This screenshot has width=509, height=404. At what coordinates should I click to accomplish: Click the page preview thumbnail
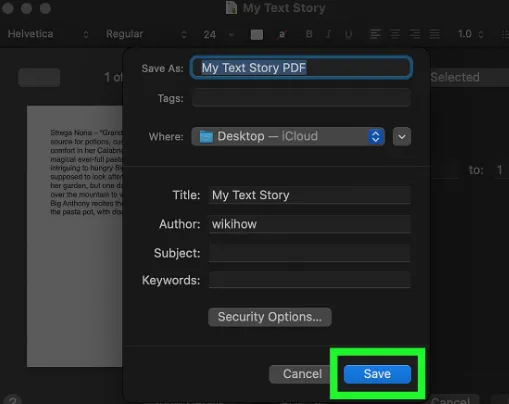click(x=75, y=236)
